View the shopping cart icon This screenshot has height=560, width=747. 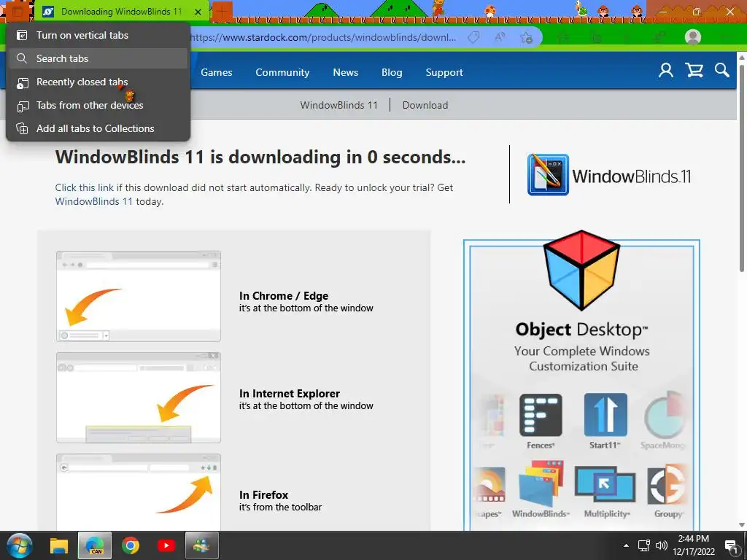(694, 71)
